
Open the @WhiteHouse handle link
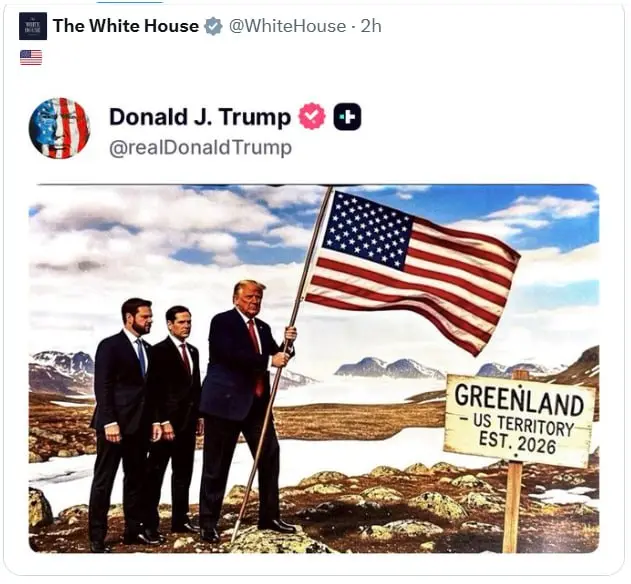tap(287, 26)
